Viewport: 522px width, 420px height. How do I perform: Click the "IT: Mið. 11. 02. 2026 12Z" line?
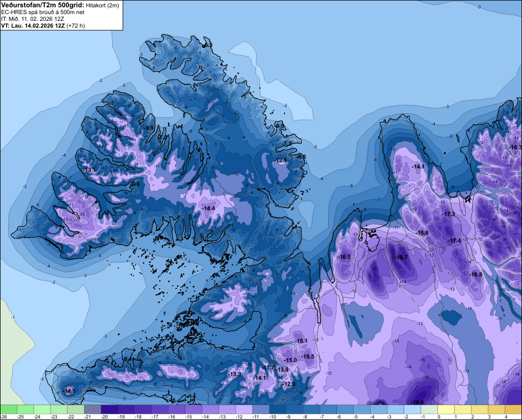tap(32, 19)
